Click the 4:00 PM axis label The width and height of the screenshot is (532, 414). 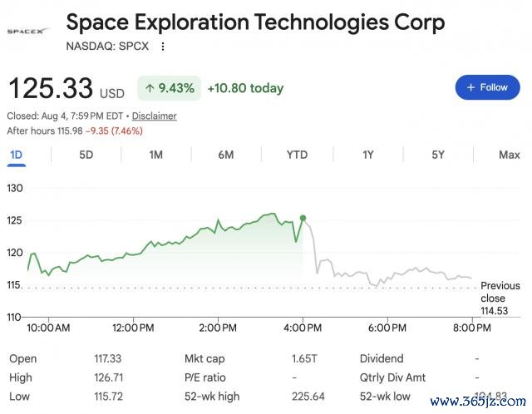303,328
